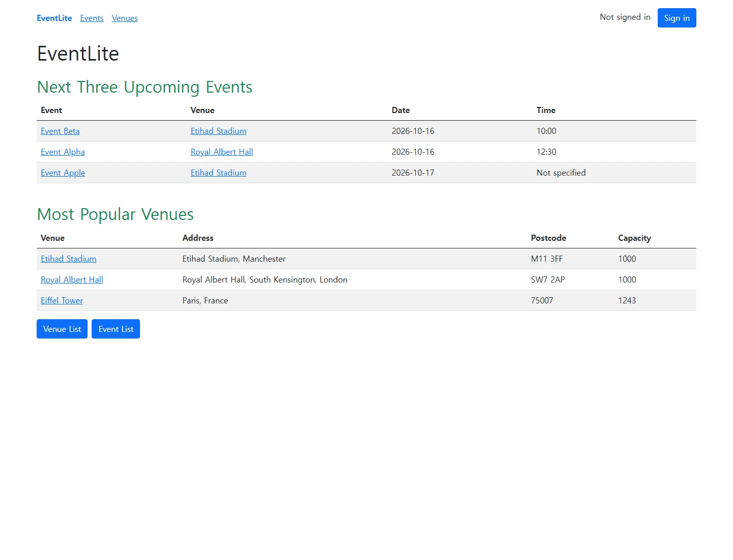Open Royal Albert Hall in Most Popular Venues table
Viewport: 733px width, 560px height.
[x=72, y=279]
